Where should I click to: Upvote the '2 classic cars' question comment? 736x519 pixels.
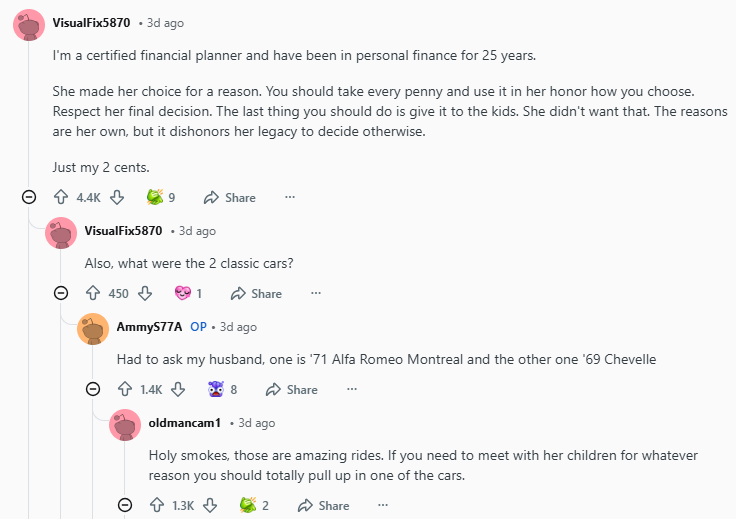pos(92,293)
